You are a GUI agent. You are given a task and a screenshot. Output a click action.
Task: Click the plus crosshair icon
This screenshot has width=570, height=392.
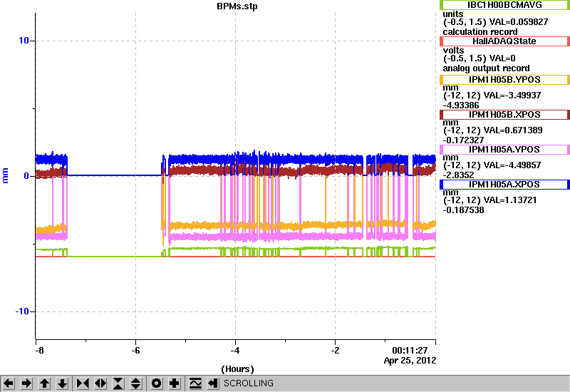pyautogui.click(x=175, y=383)
